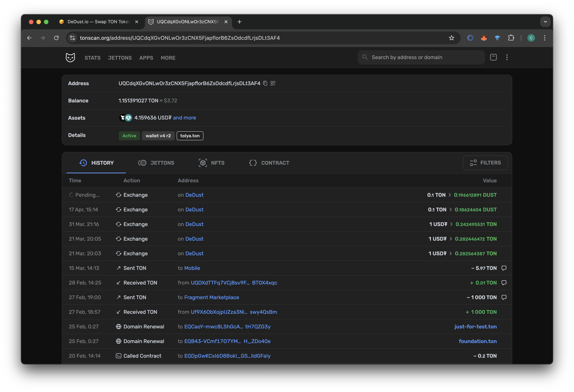This screenshot has height=392, width=574.
Task: Click the MetaMask fox extension icon
Action: [x=484, y=38]
